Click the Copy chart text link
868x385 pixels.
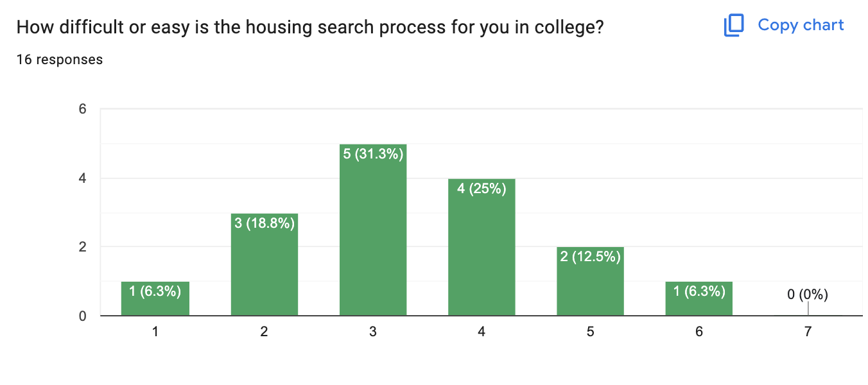point(801,25)
